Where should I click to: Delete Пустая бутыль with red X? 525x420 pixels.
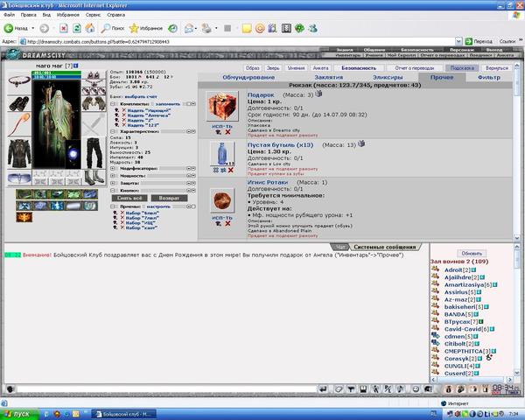(231, 170)
